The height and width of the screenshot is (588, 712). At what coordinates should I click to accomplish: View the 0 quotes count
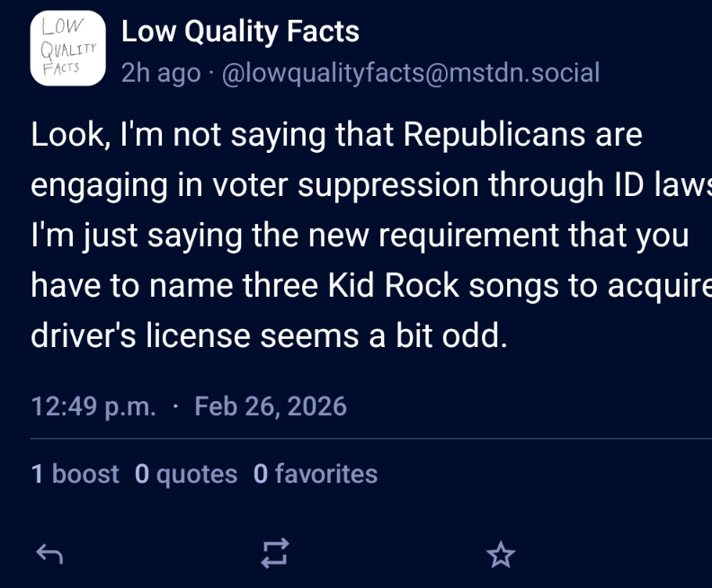pos(186,474)
